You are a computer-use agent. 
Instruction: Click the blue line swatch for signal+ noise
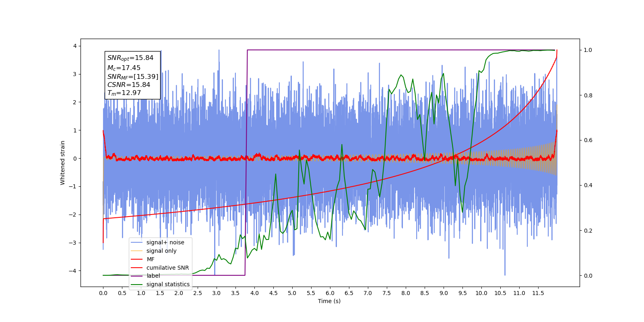click(137, 242)
